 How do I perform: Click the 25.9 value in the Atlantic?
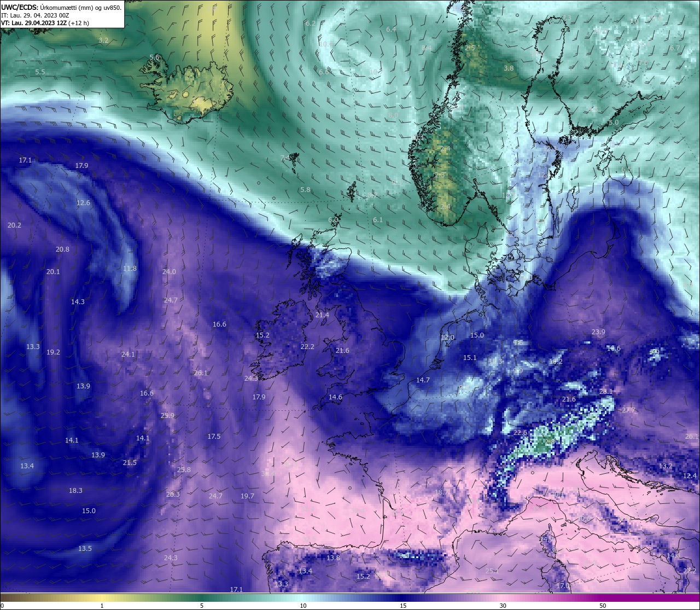click(167, 415)
